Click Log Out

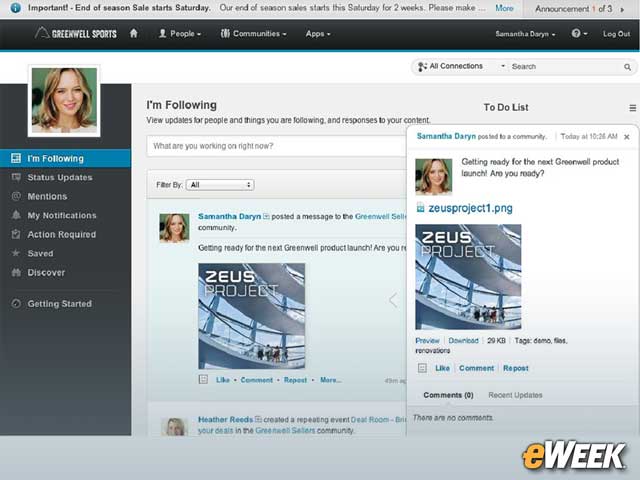[616, 34]
